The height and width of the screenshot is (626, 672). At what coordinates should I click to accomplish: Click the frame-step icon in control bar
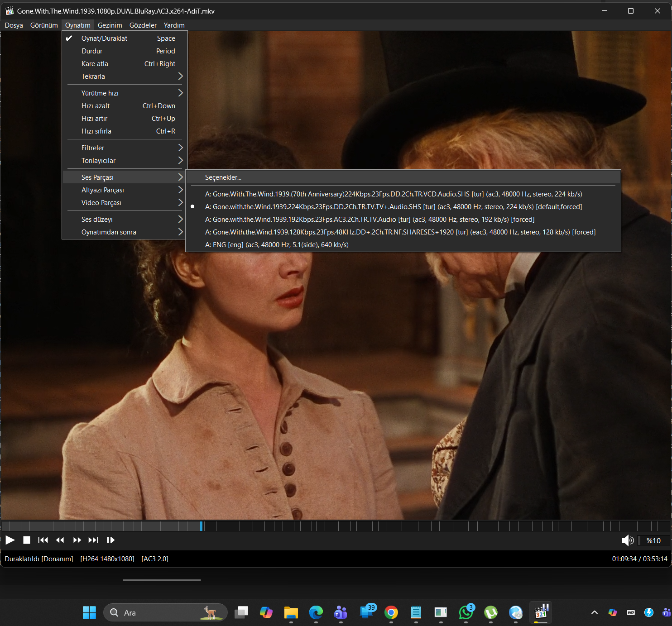[x=110, y=540]
